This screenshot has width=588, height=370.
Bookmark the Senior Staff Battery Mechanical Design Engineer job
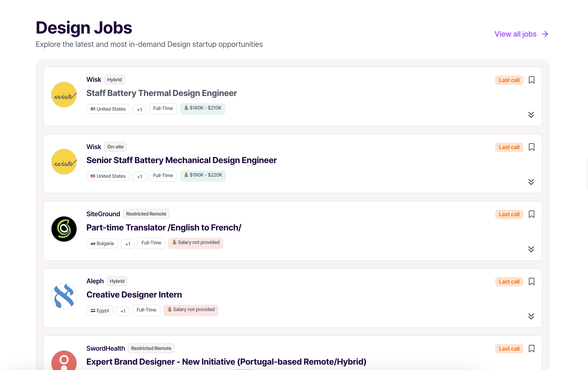pyautogui.click(x=532, y=147)
